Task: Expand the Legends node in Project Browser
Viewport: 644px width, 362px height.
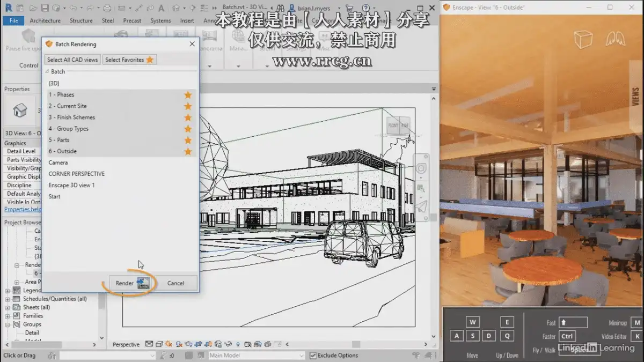Action: coord(8,291)
